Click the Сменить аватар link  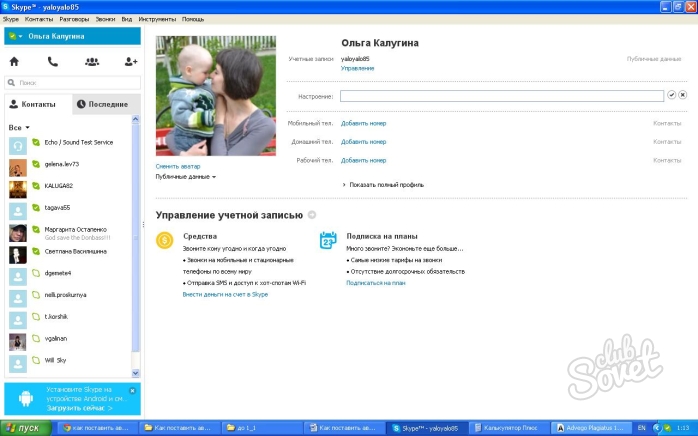(x=178, y=165)
